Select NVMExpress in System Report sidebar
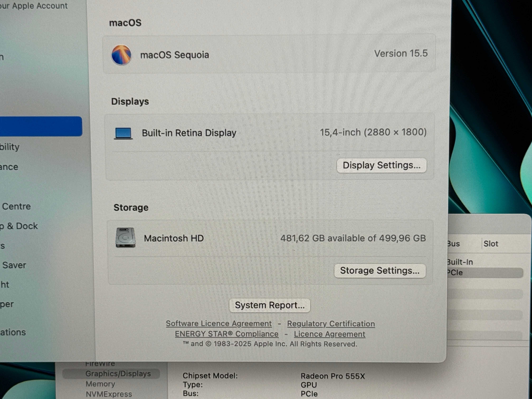Screen dimensions: 532x399 pyautogui.click(x=109, y=394)
